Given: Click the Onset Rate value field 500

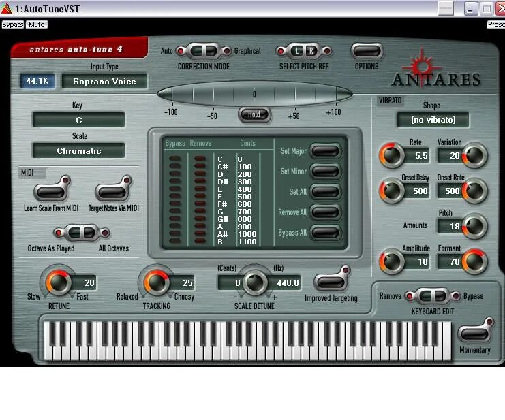Looking at the screenshot, I should pyautogui.click(x=450, y=191).
